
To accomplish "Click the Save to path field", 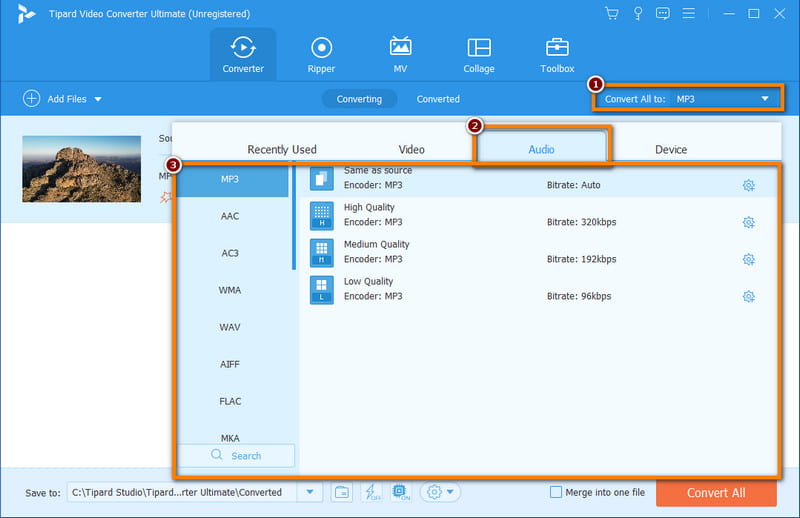I will (182, 492).
